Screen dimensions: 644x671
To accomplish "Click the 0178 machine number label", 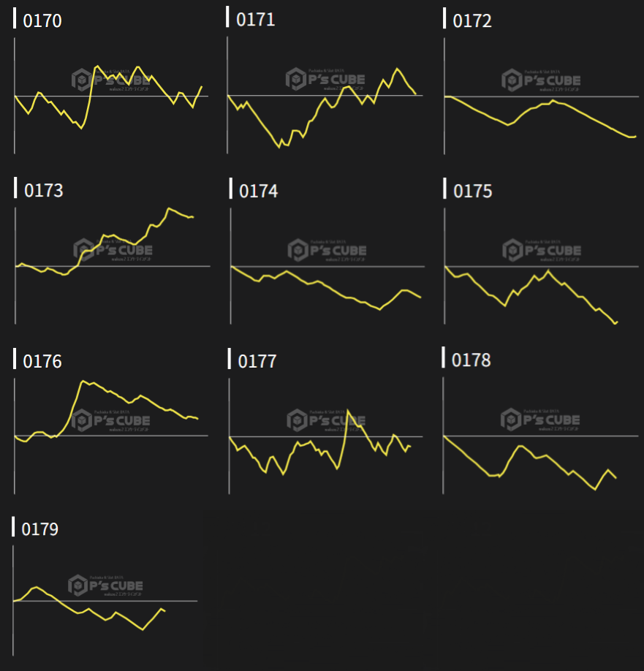I will tap(471, 360).
